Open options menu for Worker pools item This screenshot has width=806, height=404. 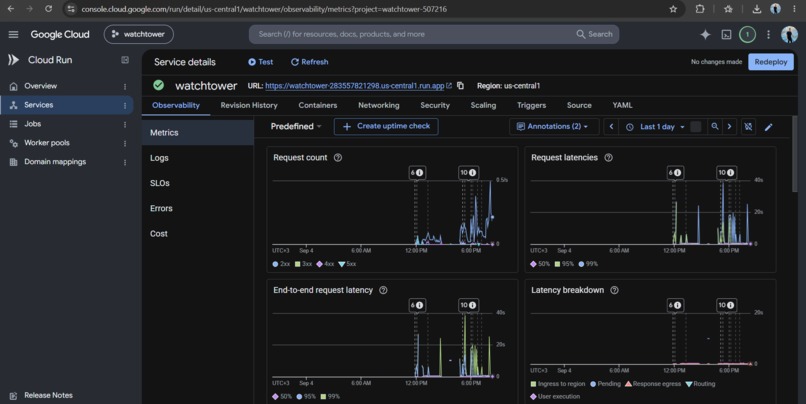coord(125,143)
